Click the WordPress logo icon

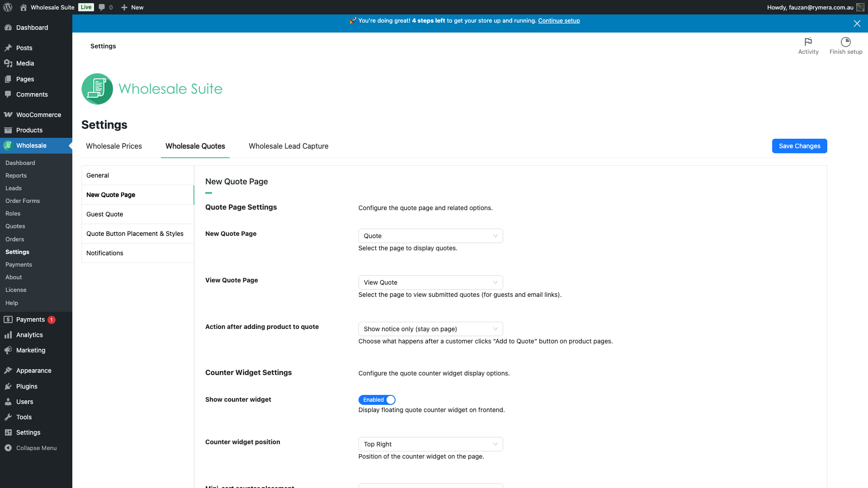[8, 7]
